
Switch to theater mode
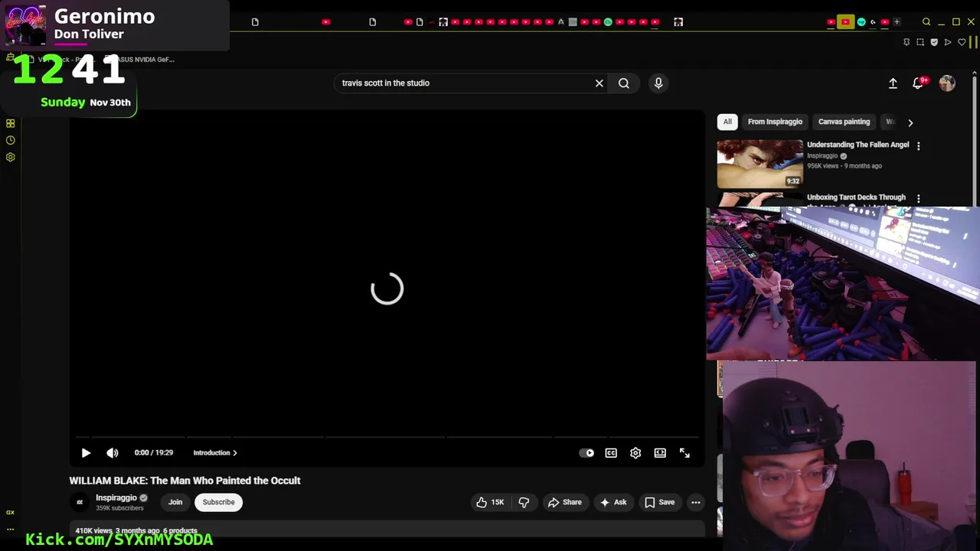pos(660,453)
